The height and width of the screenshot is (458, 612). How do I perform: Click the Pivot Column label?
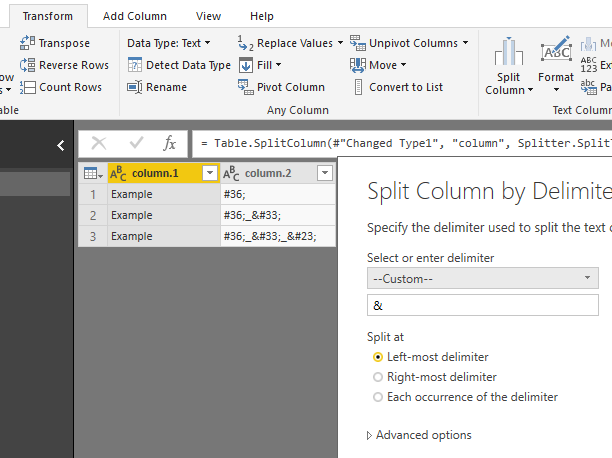(291, 87)
